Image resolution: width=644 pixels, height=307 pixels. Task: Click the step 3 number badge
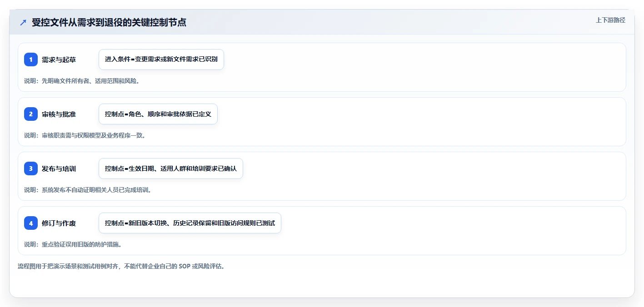(31, 168)
